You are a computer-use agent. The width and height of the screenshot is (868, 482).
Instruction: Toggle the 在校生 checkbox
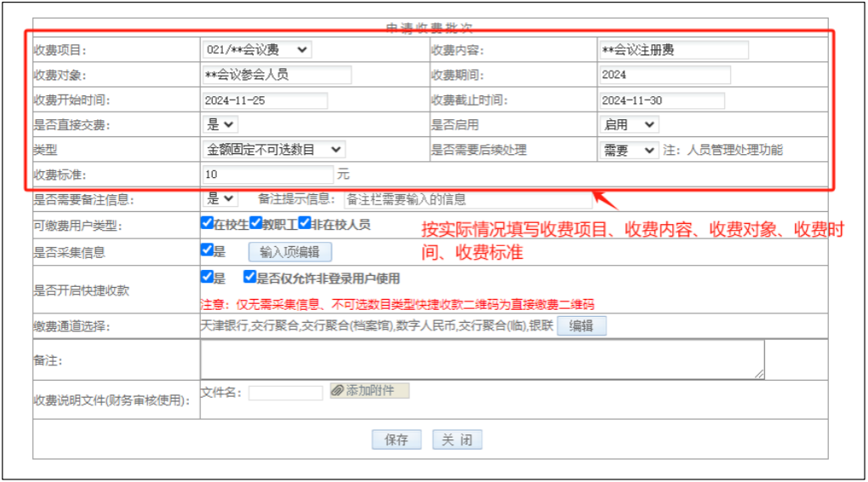pos(207,224)
